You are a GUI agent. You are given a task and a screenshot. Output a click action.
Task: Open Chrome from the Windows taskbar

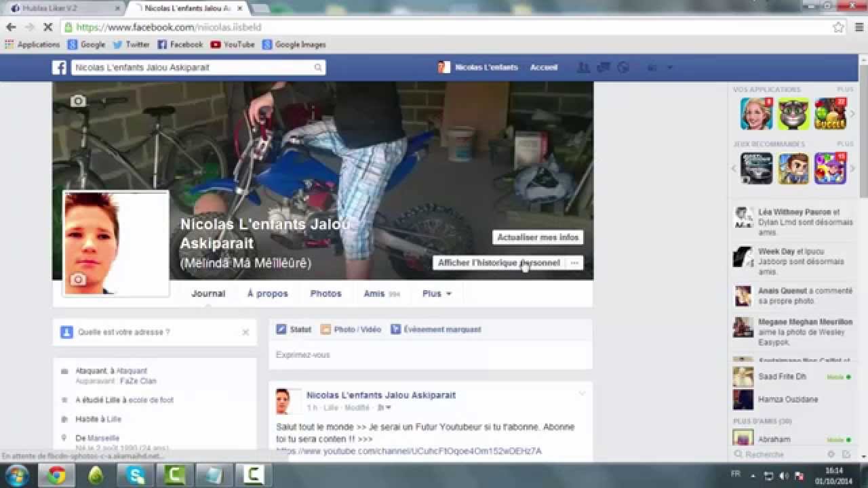pyautogui.click(x=57, y=475)
